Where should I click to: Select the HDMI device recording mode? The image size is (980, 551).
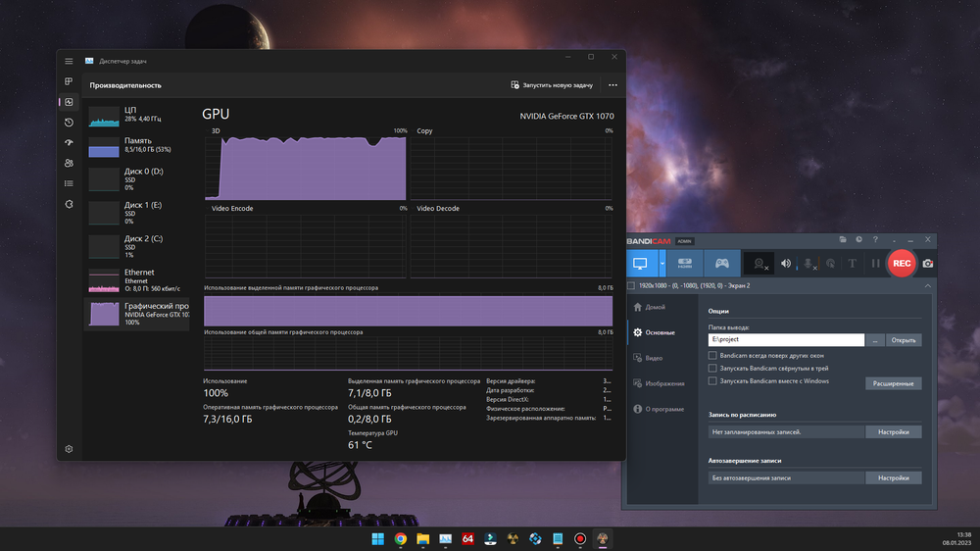tap(685, 264)
